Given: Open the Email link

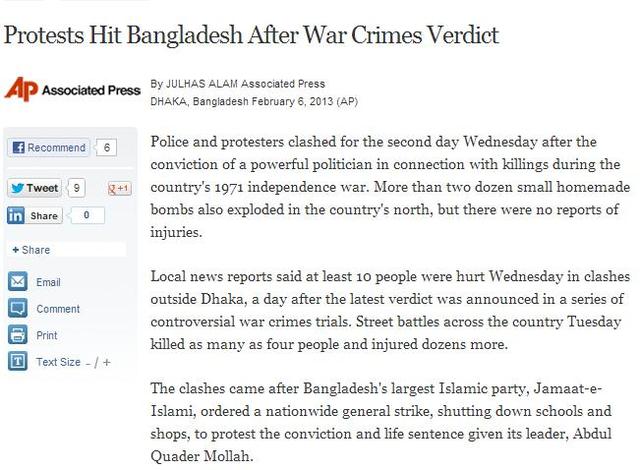Looking at the screenshot, I should coord(48,282).
